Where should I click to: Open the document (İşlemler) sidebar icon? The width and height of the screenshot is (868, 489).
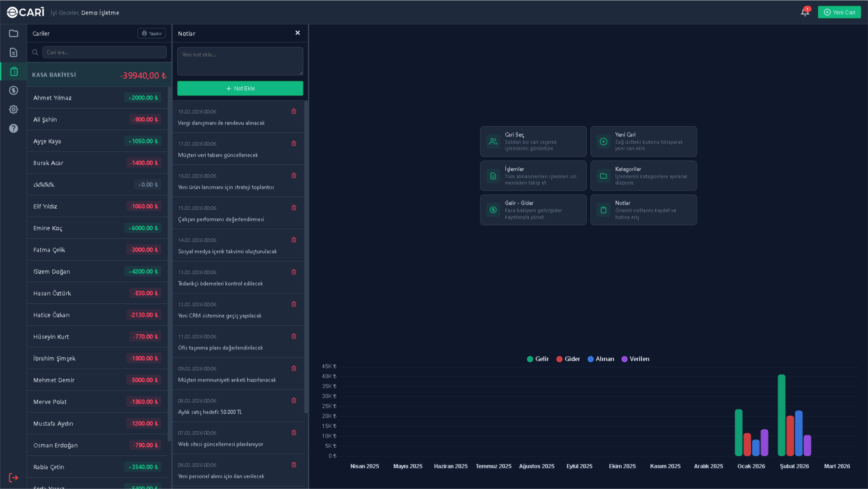tap(13, 52)
